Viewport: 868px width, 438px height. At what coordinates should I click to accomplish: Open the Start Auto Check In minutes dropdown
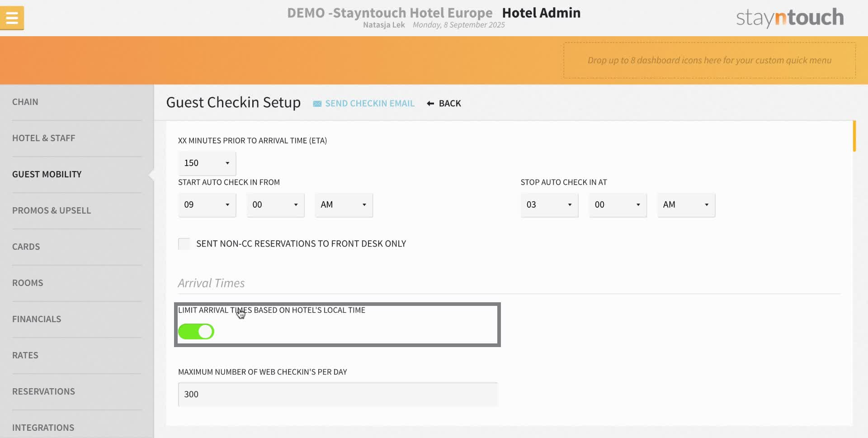296,205
